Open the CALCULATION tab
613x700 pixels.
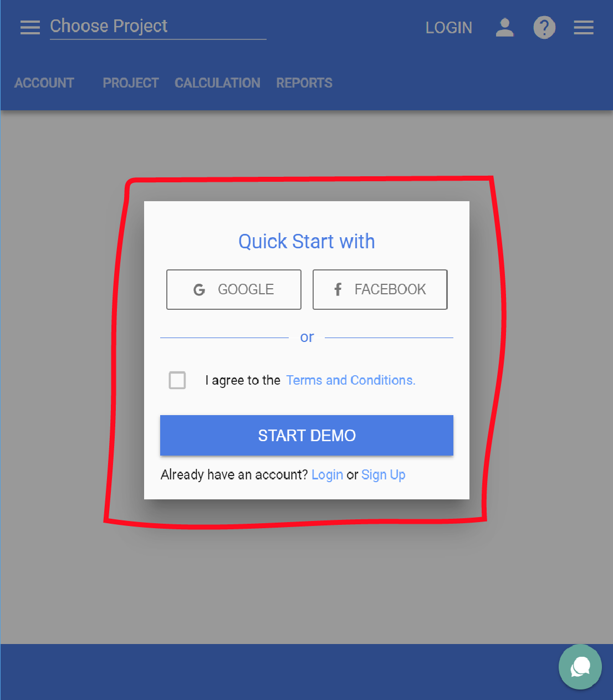[x=217, y=83]
